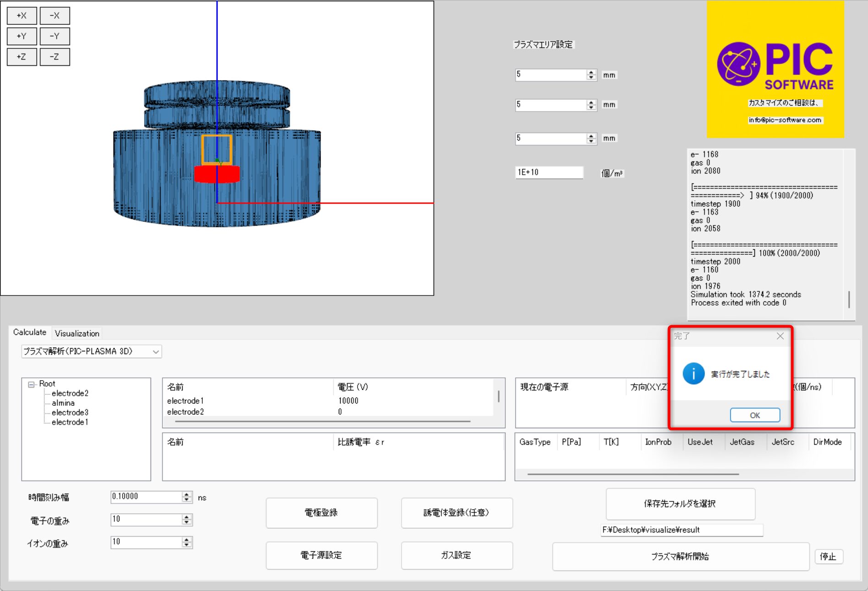Click the 電極登録 button

(x=321, y=513)
